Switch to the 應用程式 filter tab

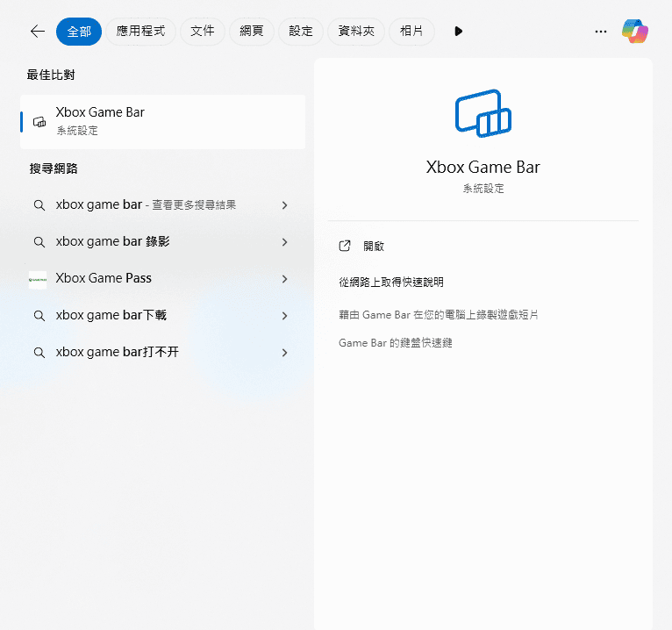[140, 32]
